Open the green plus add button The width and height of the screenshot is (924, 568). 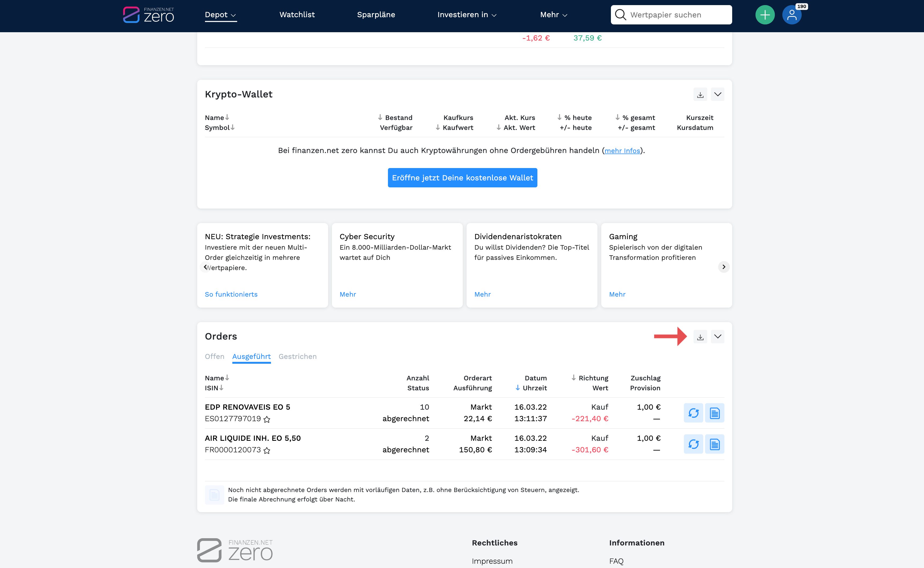[765, 15]
